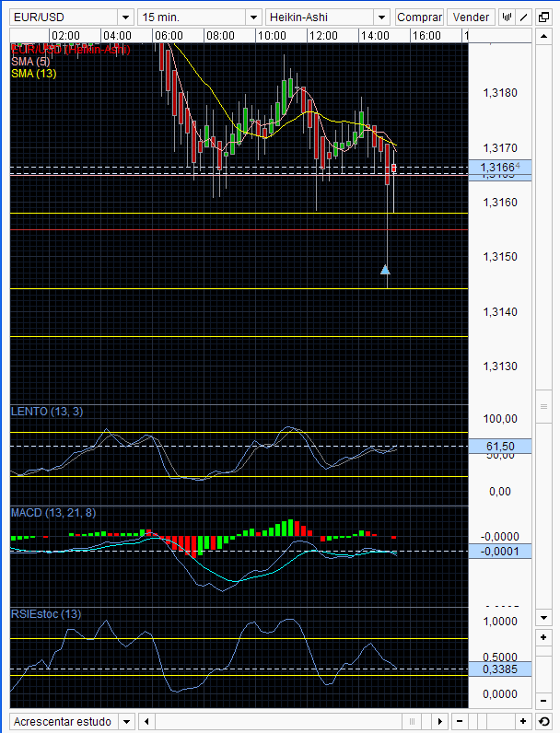Click the vertical scrollbar grip handle
Image resolution: width=560 pixels, height=733 pixels.
(x=543, y=406)
